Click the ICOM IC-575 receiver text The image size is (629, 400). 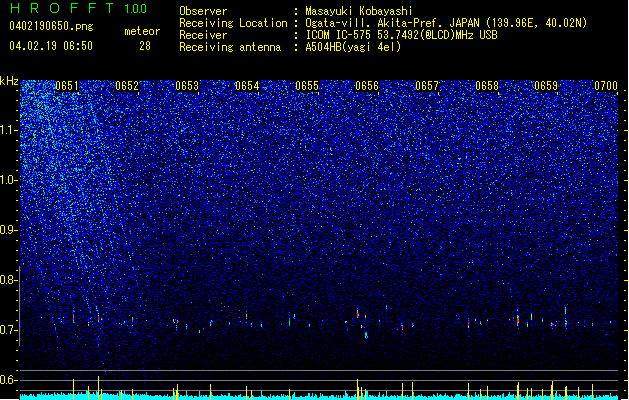pos(401,35)
